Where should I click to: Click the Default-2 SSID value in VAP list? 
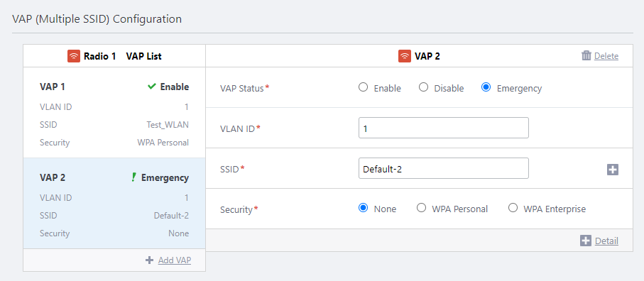tap(171, 216)
